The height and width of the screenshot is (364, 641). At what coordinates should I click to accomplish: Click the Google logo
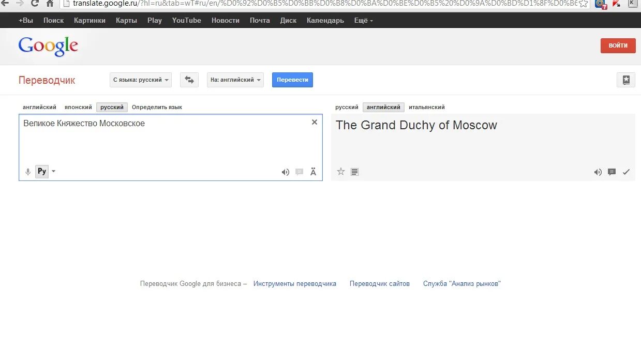pos(48,46)
